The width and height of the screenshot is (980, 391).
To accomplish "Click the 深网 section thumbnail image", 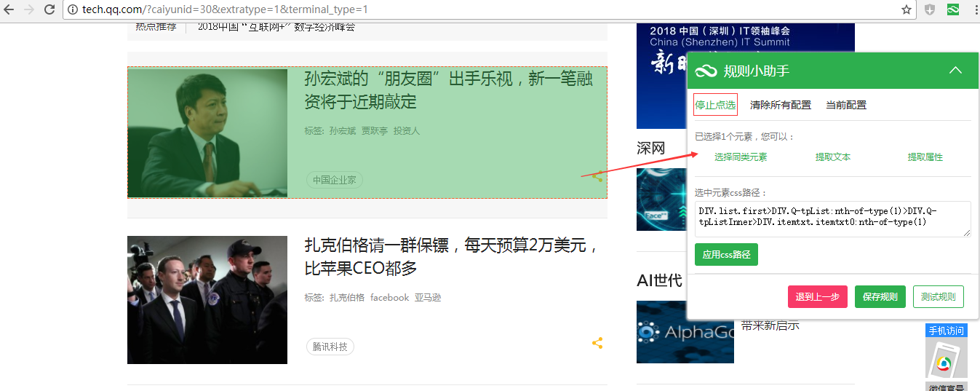I will pyautogui.click(x=661, y=200).
